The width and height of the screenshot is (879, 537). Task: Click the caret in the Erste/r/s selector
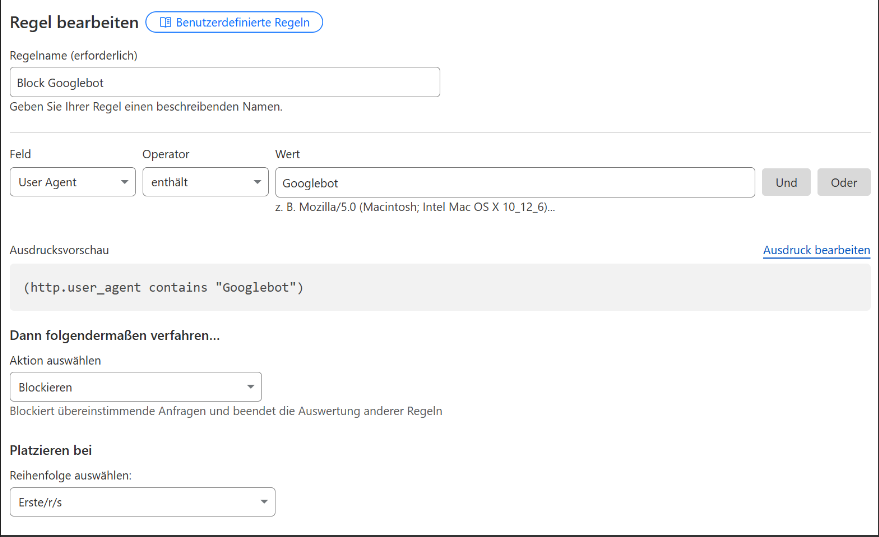tap(264, 502)
